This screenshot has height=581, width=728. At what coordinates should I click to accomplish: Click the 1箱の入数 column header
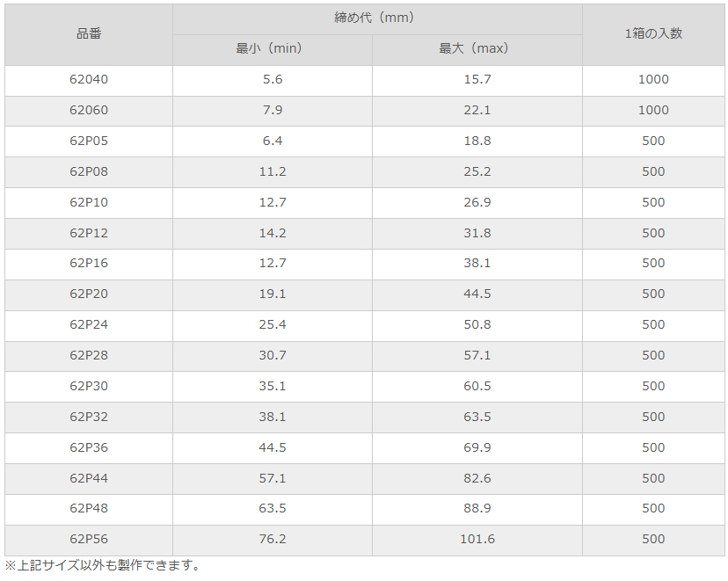click(653, 33)
